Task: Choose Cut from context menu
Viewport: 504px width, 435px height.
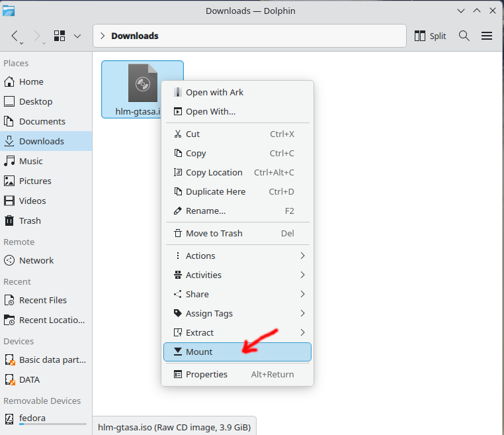Action: [x=237, y=134]
